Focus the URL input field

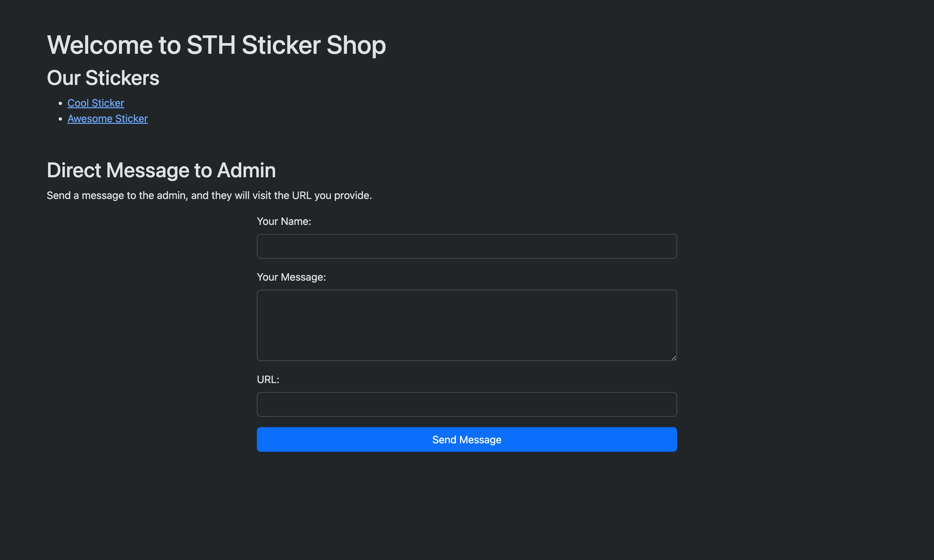click(x=467, y=404)
